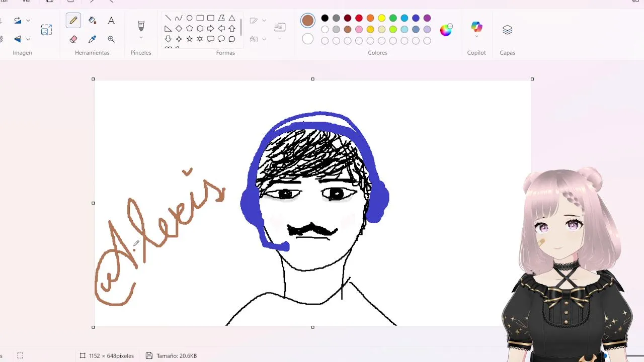The image size is (644, 362).
Task: Expand the shape fill dropdown
Action: click(264, 39)
